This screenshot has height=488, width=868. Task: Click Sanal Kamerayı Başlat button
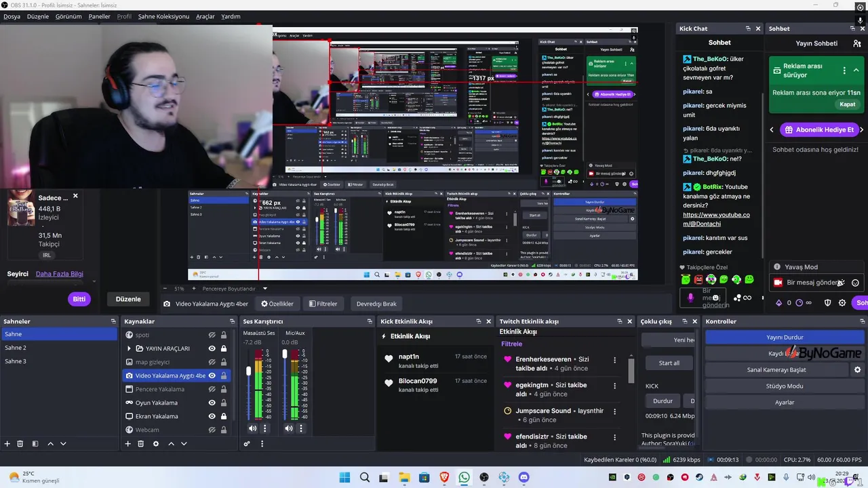tap(776, 370)
